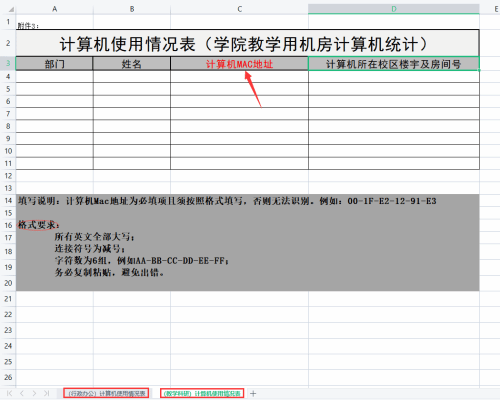Select the 计算机所在校区楼宇及房间号 cell
The width and height of the screenshot is (500, 400).
(394, 64)
